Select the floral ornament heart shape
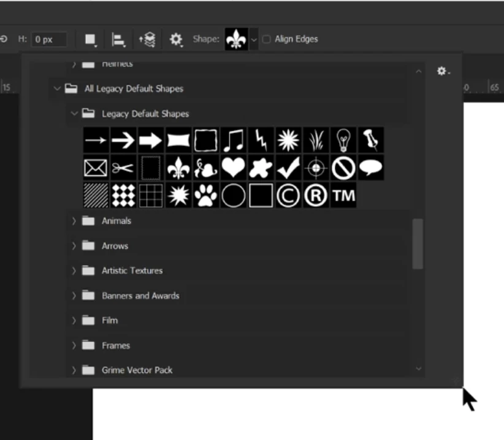The width and height of the screenshot is (504, 440). pyautogui.click(x=206, y=168)
